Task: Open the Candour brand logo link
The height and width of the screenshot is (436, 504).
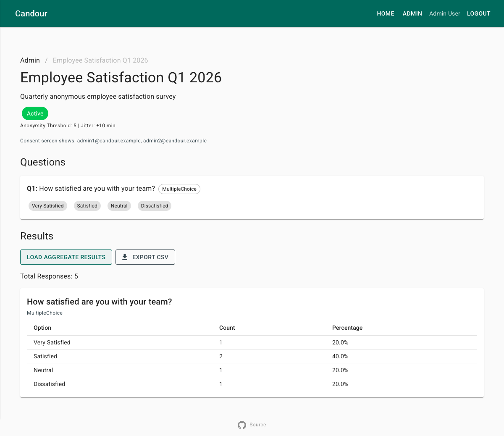Action: [31, 13]
